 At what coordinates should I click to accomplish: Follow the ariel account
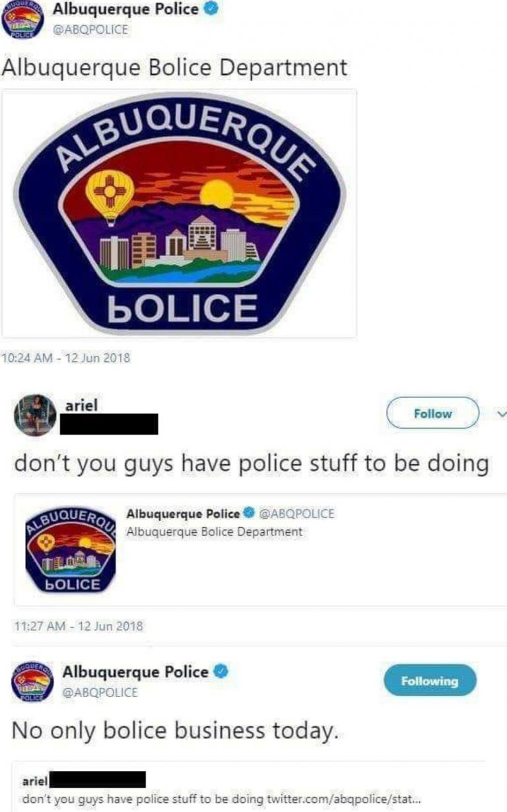click(x=432, y=414)
